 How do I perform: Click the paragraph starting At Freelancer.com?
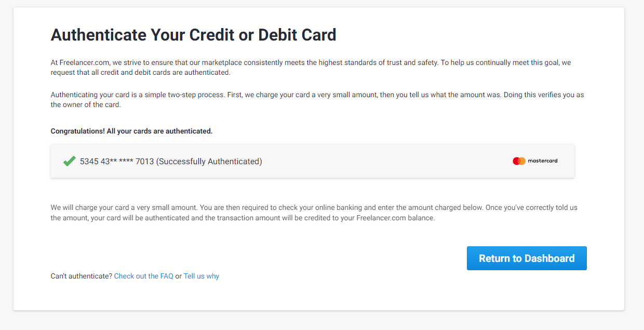[311, 68]
